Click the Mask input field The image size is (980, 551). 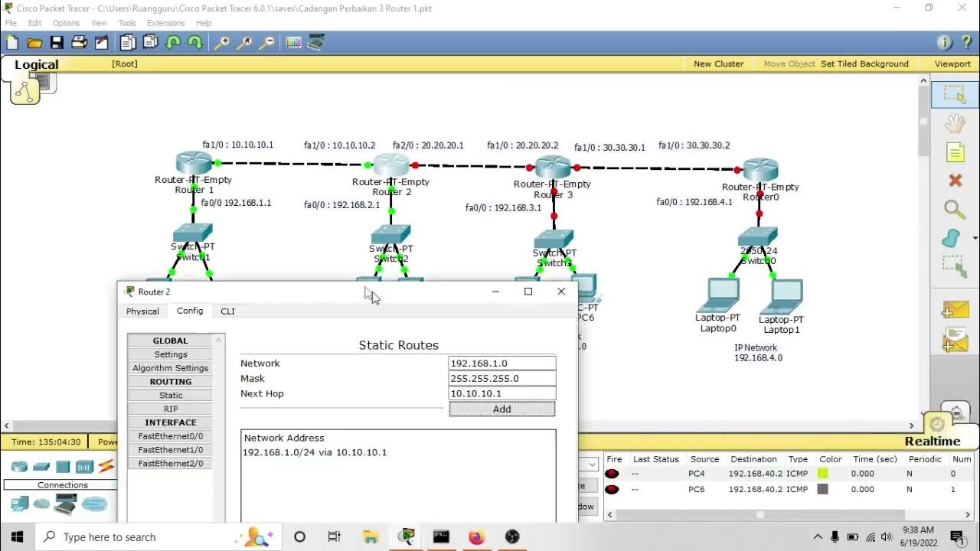tap(502, 379)
